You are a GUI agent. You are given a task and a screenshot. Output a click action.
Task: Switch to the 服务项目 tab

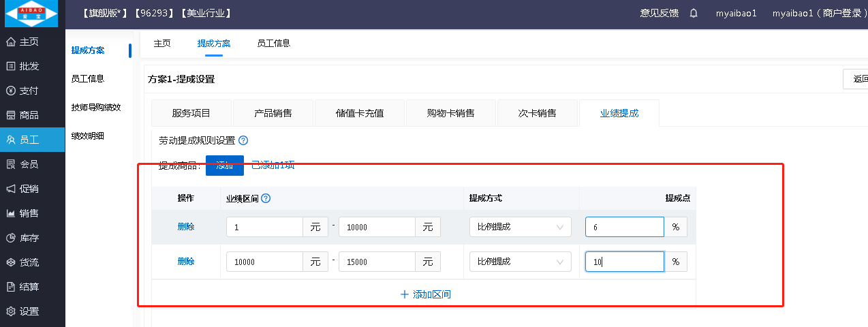click(x=191, y=113)
